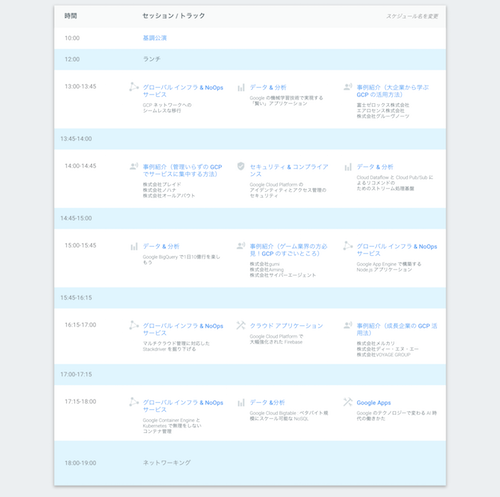Click network icon of the 13:00 グローバル インフラ session
Screen dimensions: 500x497
click(134, 87)
